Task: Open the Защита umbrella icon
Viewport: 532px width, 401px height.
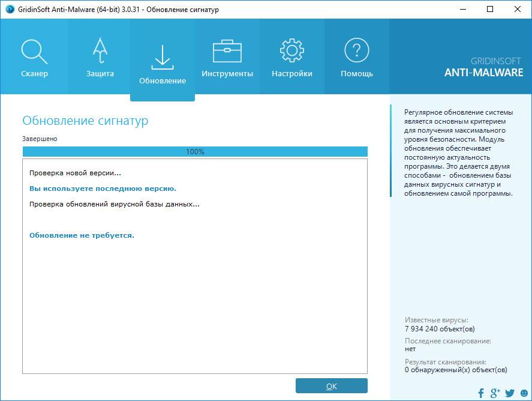Action: (100, 50)
